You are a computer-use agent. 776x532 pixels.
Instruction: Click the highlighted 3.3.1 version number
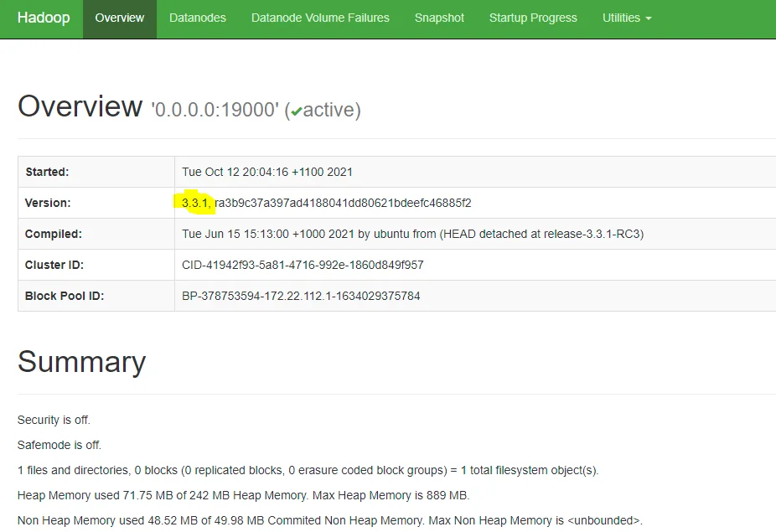[x=195, y=203]
